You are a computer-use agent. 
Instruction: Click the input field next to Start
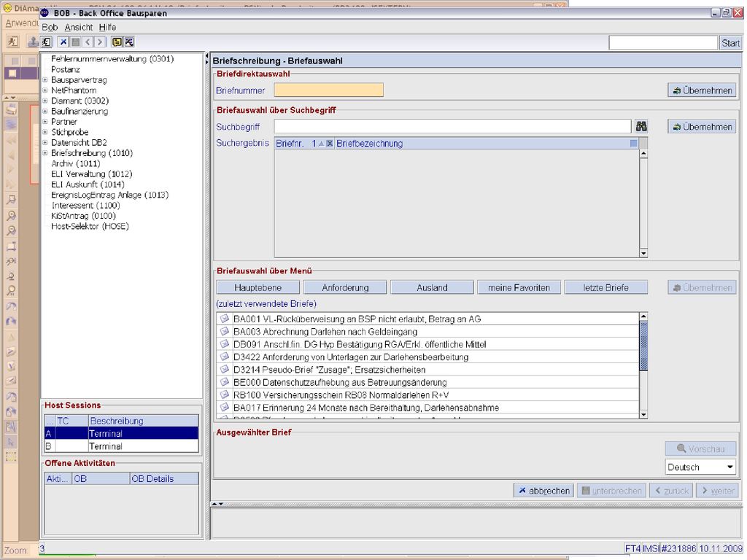pos(663,43)
